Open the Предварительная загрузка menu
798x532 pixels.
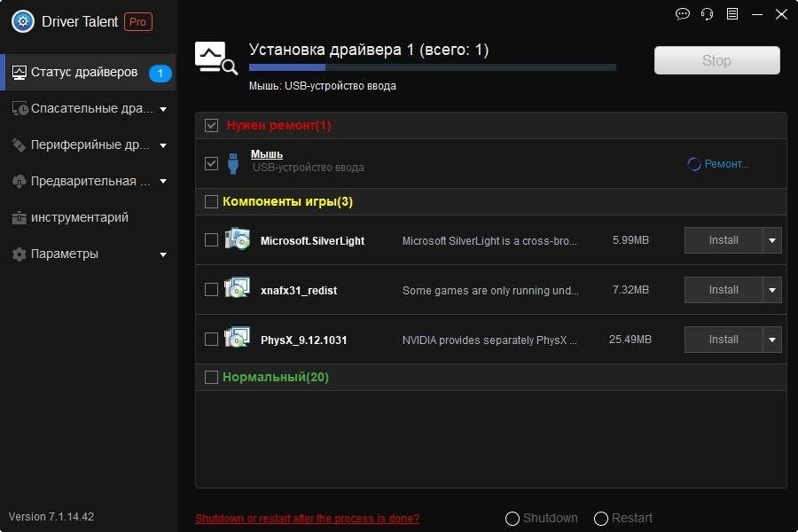pyautogui.click(x=88, y=181)
